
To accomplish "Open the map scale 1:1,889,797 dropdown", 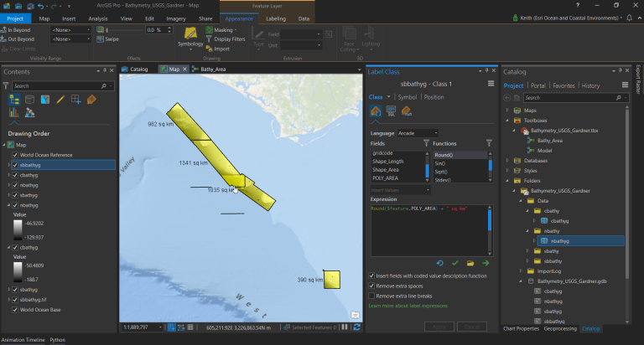I will point(142,327).
